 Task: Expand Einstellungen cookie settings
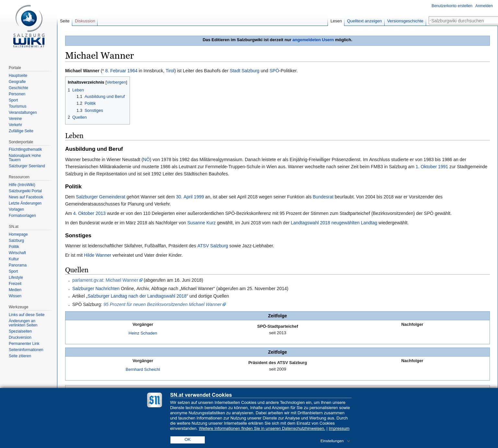[335, 441]
